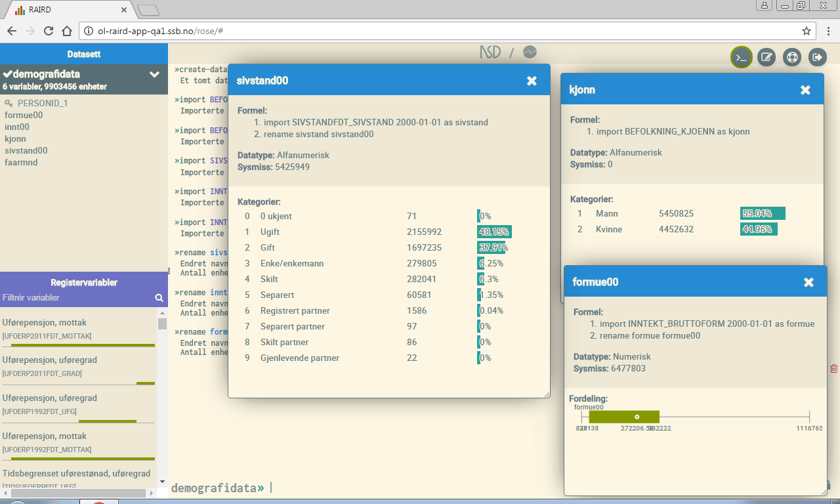Select the Datasett panel header
This screenshot has height=504, width=840.
(84, 54)
